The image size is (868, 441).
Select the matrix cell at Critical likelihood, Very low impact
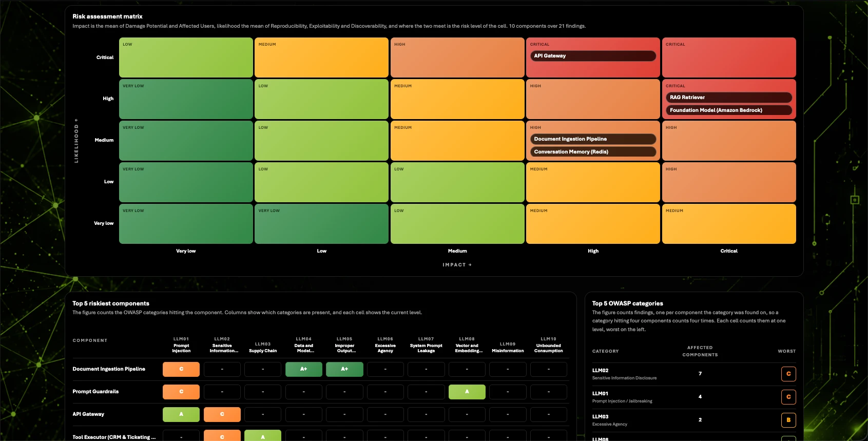186,57
